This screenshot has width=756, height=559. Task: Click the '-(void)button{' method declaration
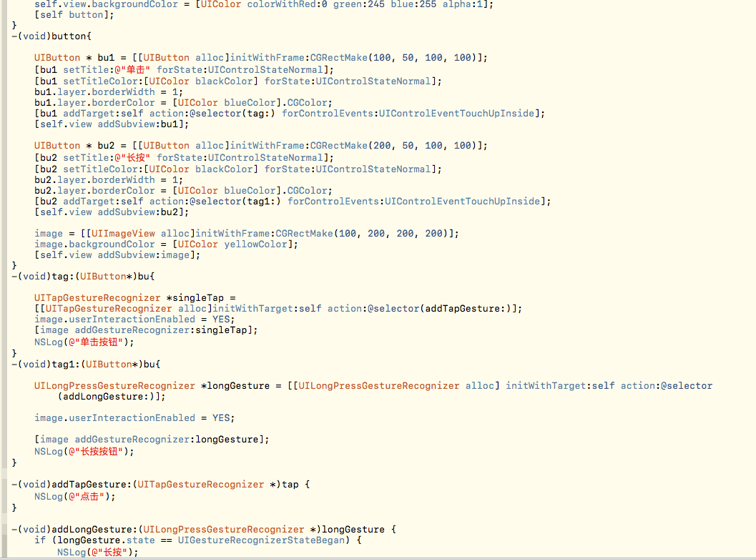point(51,36)
